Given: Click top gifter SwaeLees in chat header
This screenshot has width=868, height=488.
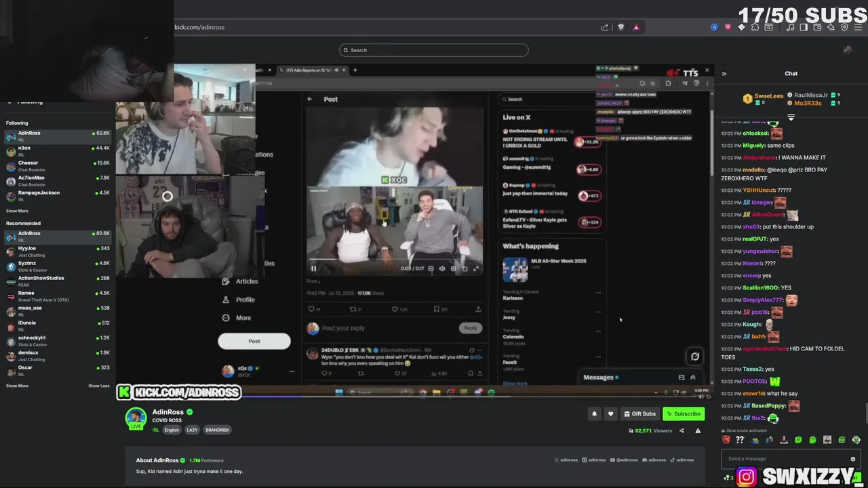Looking at the screenshot, I should click(769, 97).
